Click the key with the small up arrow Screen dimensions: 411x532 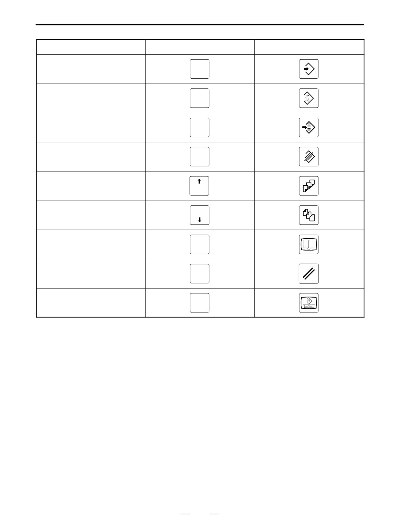(x=199, y=186)
